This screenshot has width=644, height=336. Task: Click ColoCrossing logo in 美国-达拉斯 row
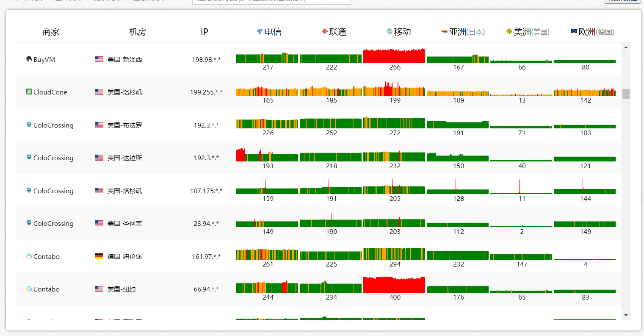pyautogui.click(x=29, y=157)
